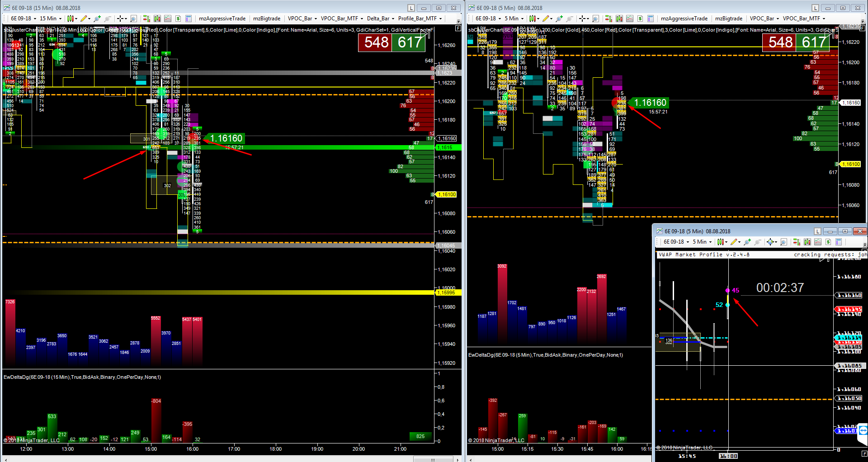
Task: Open Properties icon in VWAP window
Action: [x=839, y=242]
